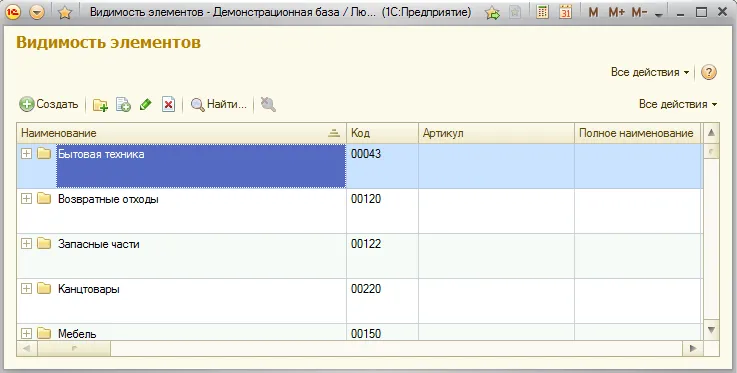Click the Найти... search button
Image resolution: width=737 pixels, height=373 pixels.
pyautogui.click(x=219, y=104)
